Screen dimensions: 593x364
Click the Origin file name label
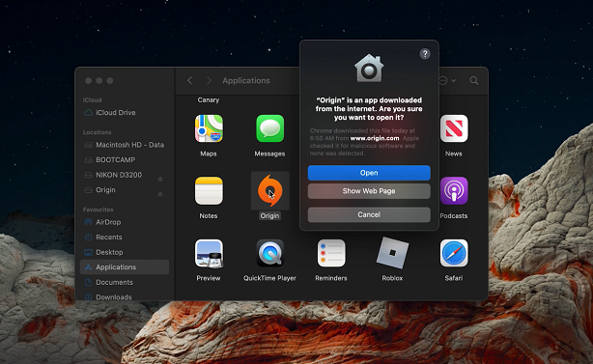pos(269,216)
